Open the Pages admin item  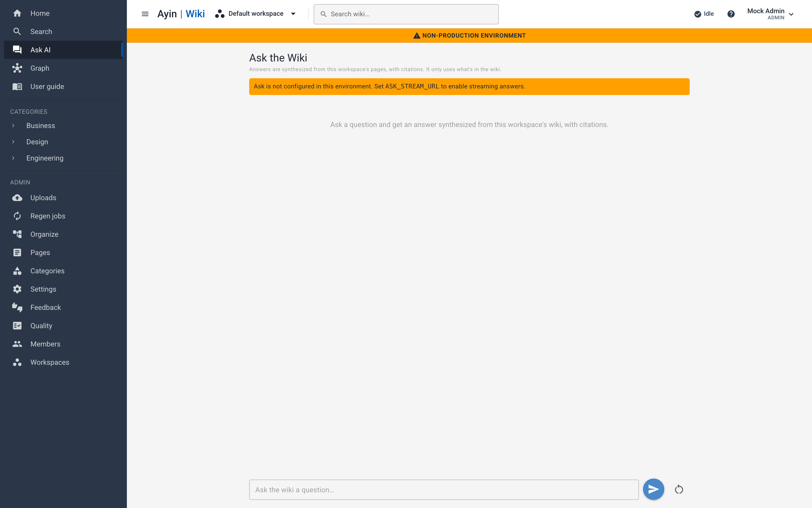click(x=63, y=253)
